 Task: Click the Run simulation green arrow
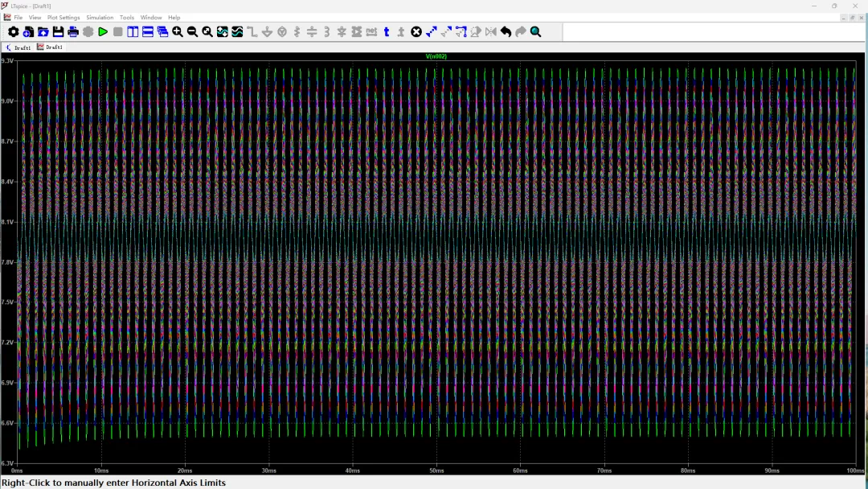pos(103,32)
